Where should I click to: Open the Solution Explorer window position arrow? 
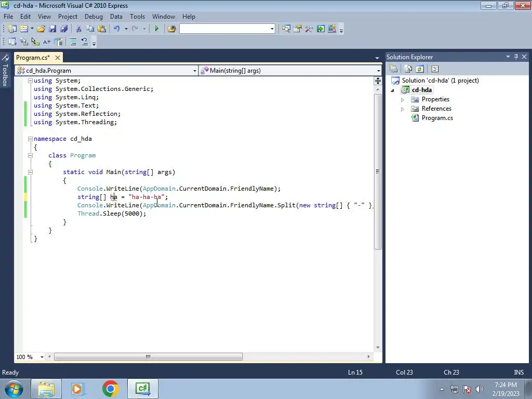click(x=508, y=57)
